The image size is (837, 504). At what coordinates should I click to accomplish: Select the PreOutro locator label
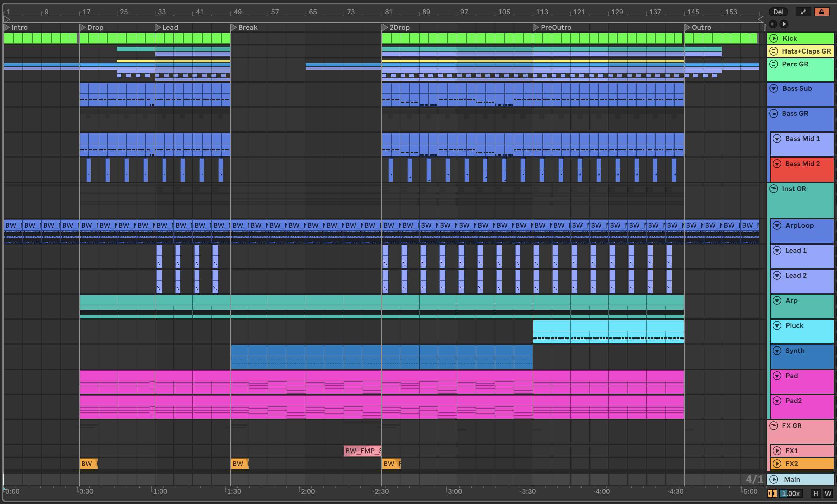point(555,27)
